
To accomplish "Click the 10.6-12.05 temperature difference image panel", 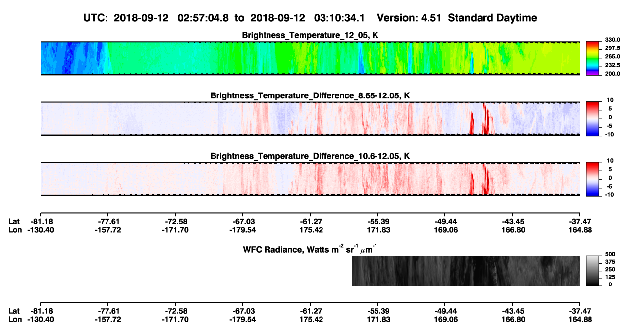I will (310, 179).
